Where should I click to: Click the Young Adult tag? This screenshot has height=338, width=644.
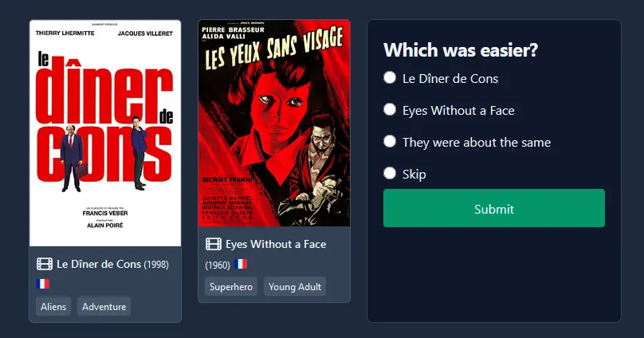(295, 286)
